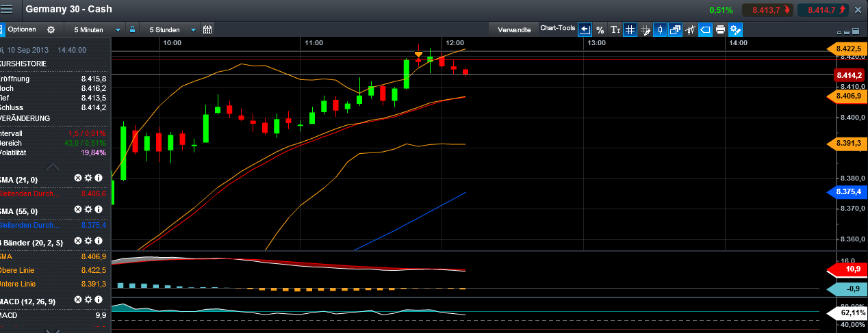Click the large window layout icon
The image size is (868, 333).
coord(855,32)
